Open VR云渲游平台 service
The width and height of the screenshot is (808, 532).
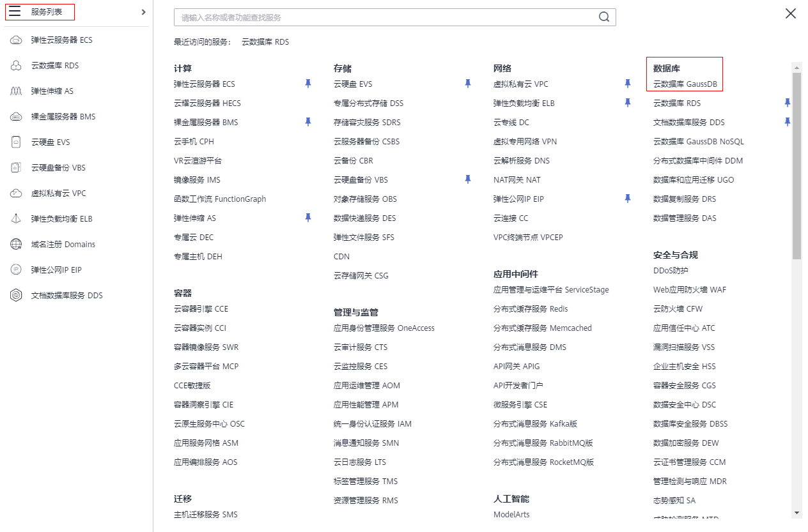[x=198, y=160]
